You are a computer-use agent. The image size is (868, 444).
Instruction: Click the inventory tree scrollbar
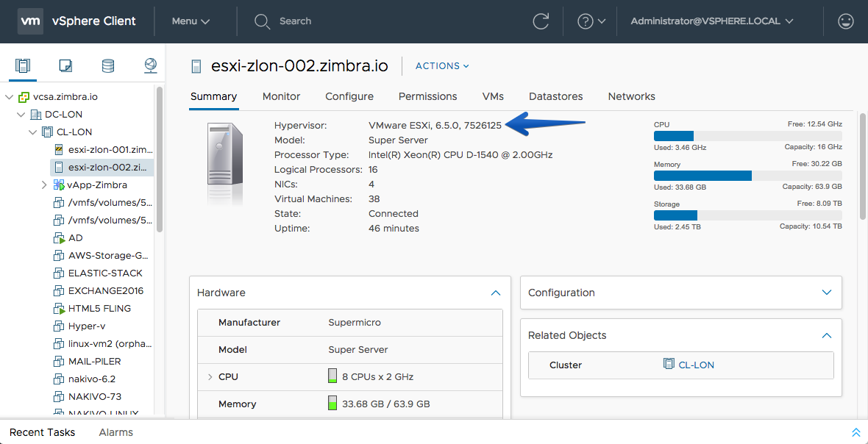160,159
